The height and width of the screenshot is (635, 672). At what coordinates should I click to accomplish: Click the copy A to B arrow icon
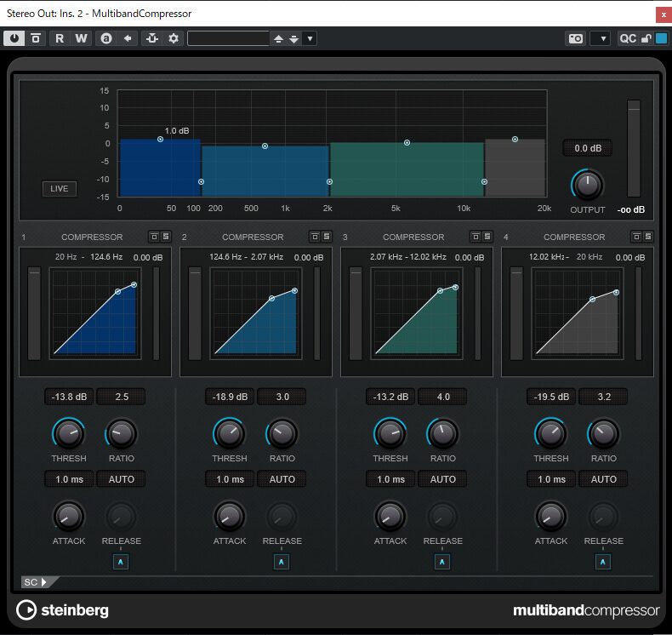pos(128,38)
